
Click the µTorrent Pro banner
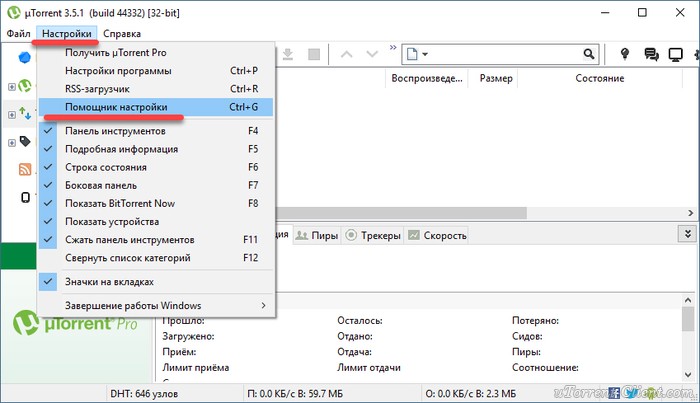click(x=76, y=323)
